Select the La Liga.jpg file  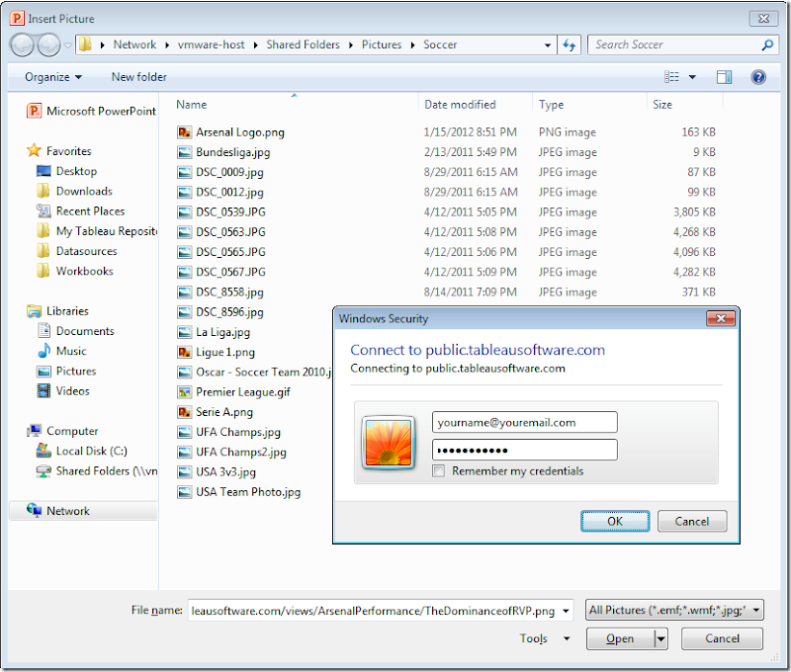click(x=223, y=332)
